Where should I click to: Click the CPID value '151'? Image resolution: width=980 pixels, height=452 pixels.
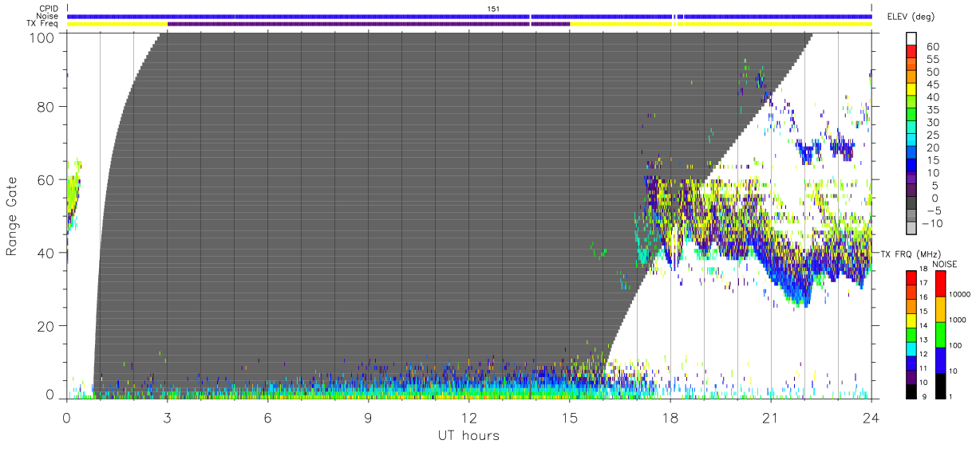click(x=493, y=9)
